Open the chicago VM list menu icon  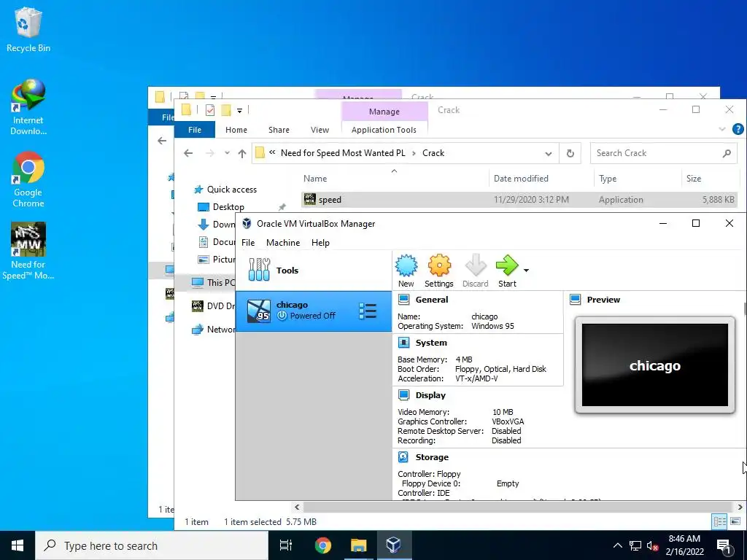pos(368,311)
